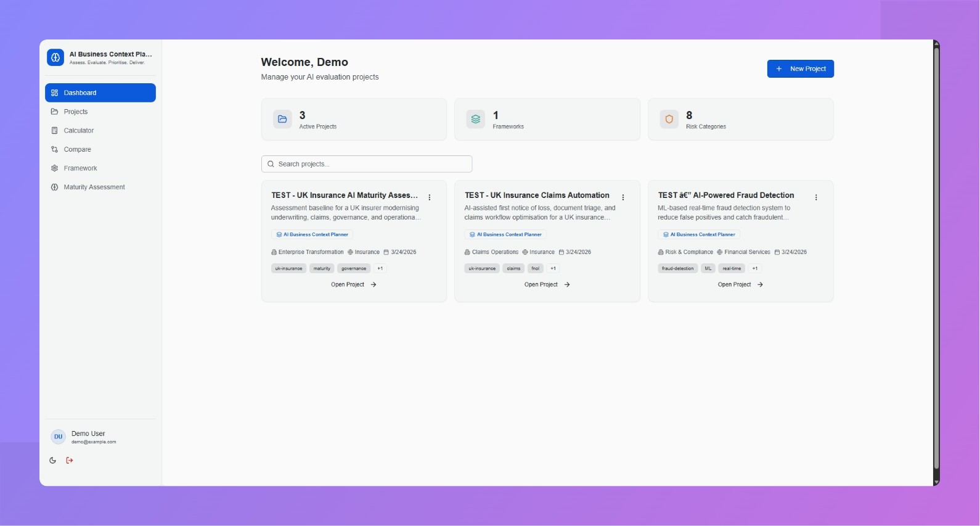Image resolution: width=980 pixels, height=526 pixels.
Task: Select Compare in the sidebar
Action: [100, 149]
